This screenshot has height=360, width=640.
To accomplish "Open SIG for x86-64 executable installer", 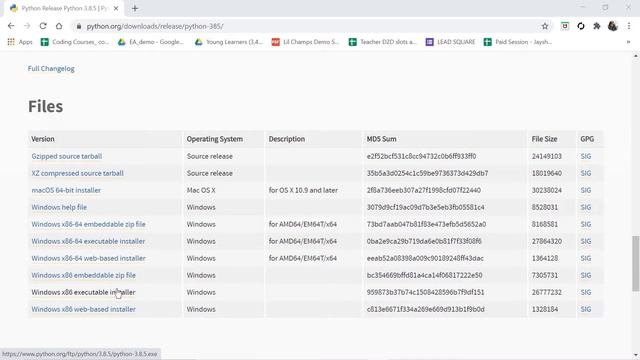I will [586, 241].
